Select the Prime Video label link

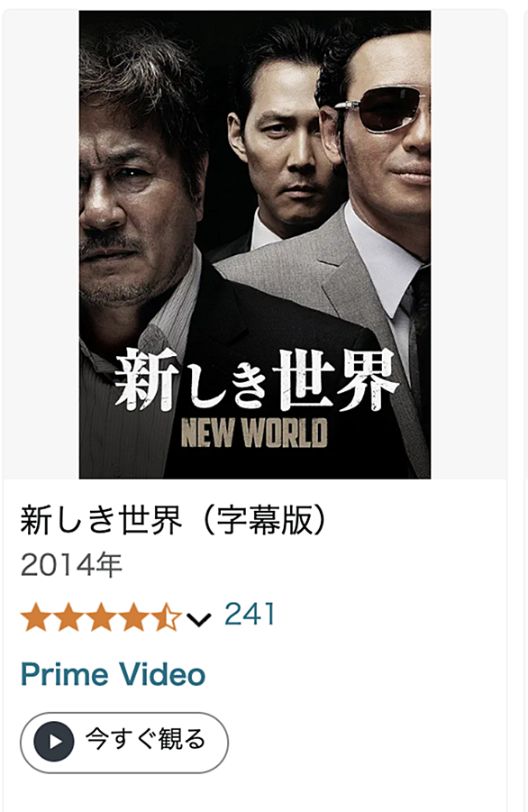[x=113, y=674]
